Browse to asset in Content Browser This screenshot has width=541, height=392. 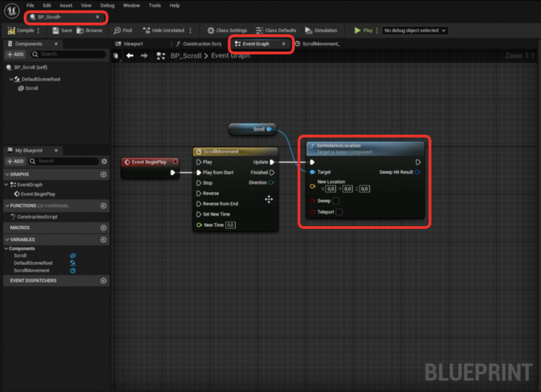(x=90, y=31)
